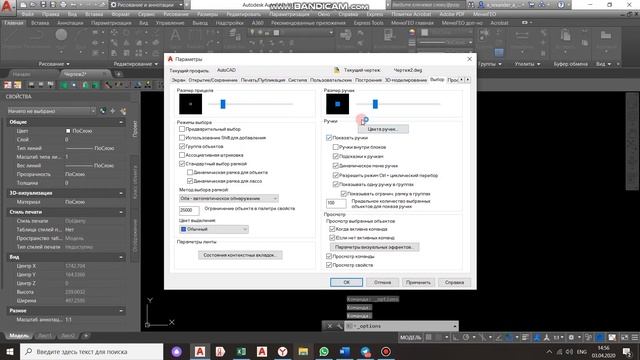
Task: Switch to the Система tab
Action: point(298,80)
